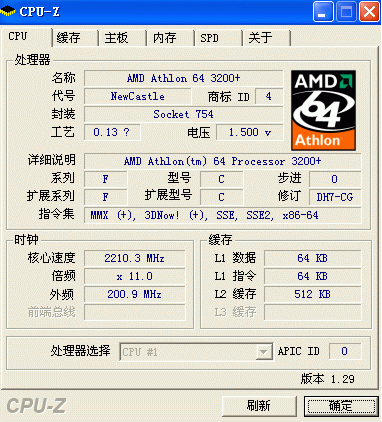382x422 pixels.
Task: Click the 扩展系列 value F
Action: tap(106, 197)
